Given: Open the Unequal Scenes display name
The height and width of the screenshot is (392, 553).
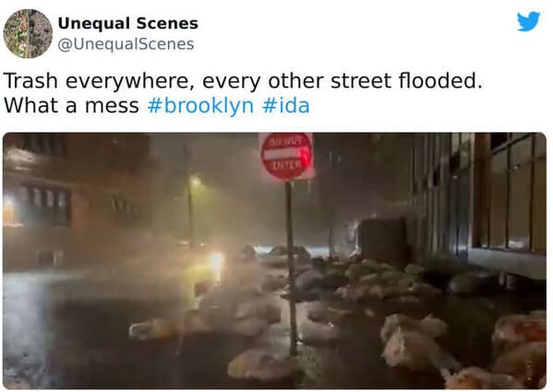Looking at the screenshot, I should click(x=128, y=24).
